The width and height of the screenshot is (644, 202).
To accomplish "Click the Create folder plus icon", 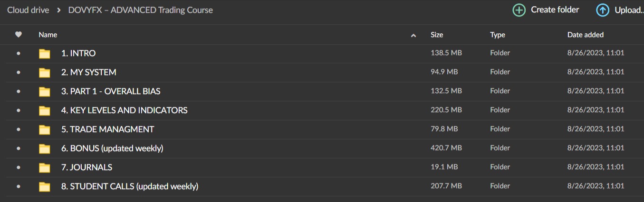I will click(x=519, y=10).
